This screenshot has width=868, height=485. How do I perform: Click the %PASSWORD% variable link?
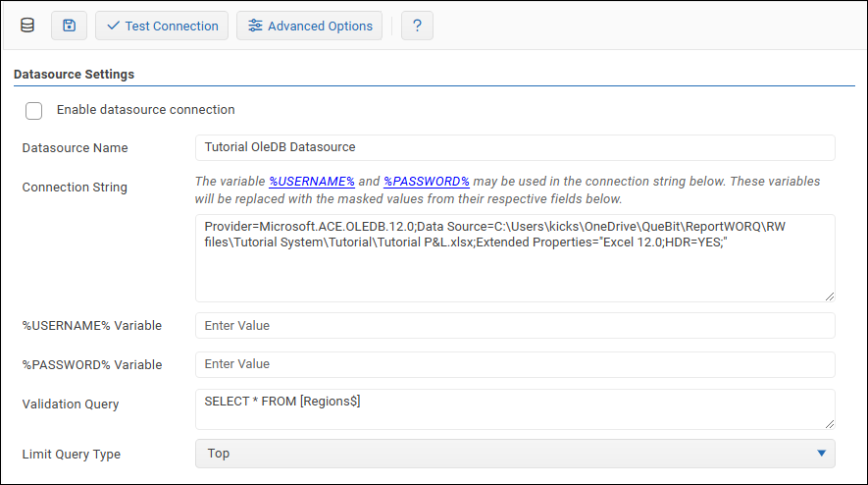tap(427, 182)
